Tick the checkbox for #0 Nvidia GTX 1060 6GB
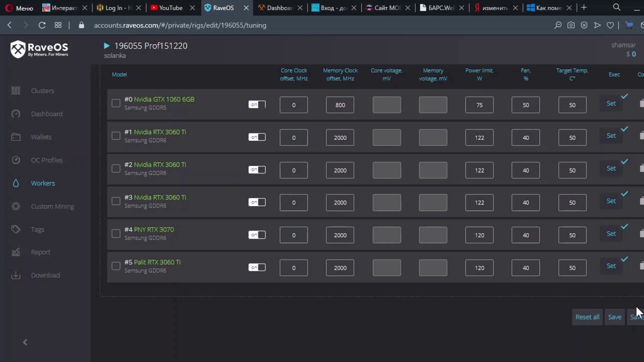 pyautogui.click(x=116, y=103)
